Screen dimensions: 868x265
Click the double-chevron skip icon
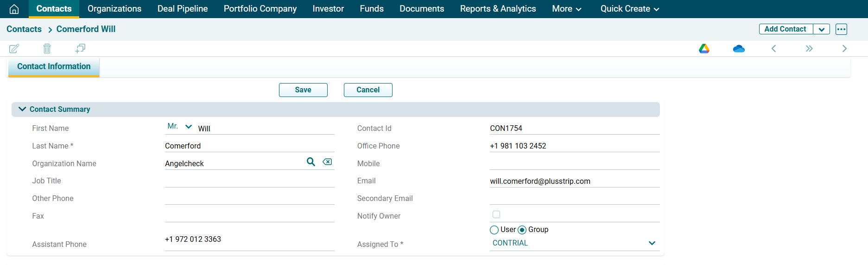(809, 49)
